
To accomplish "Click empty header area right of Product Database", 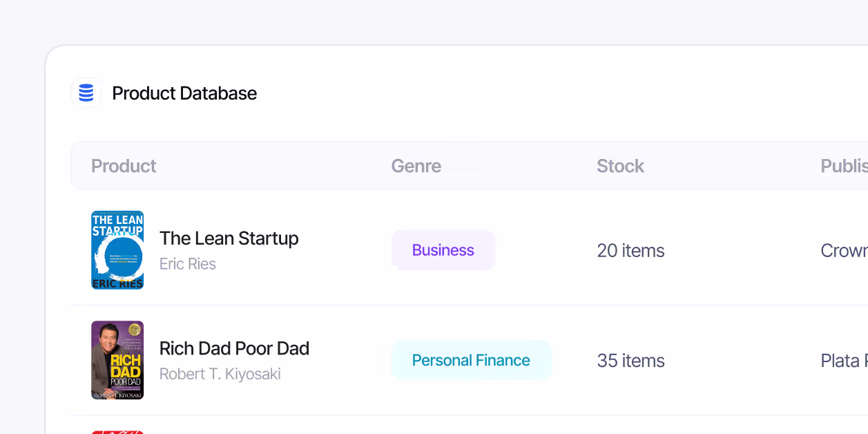I will [552, 93].
